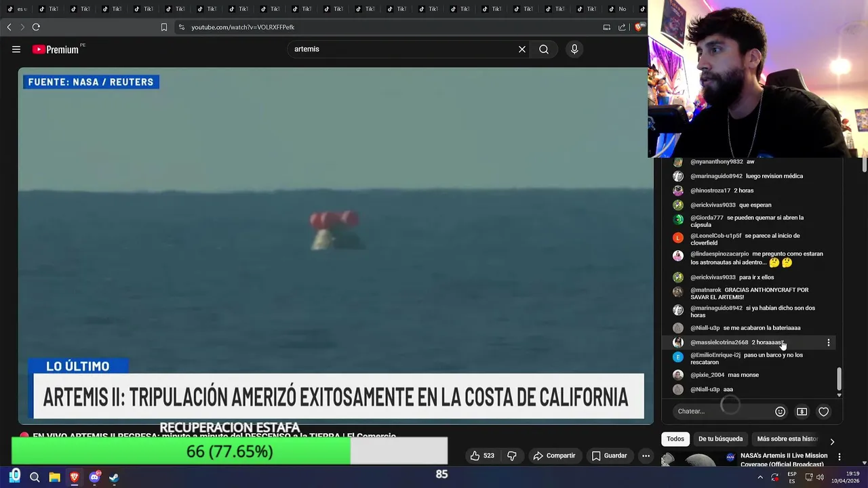Open options for NASA Artemis II video

(840, 457)
